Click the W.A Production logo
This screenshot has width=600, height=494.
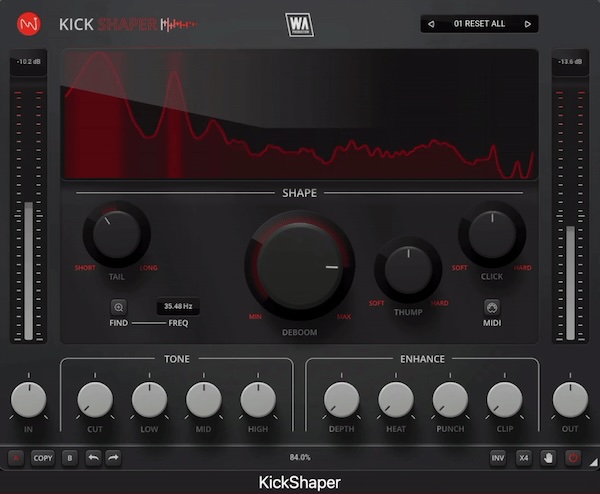299,25
